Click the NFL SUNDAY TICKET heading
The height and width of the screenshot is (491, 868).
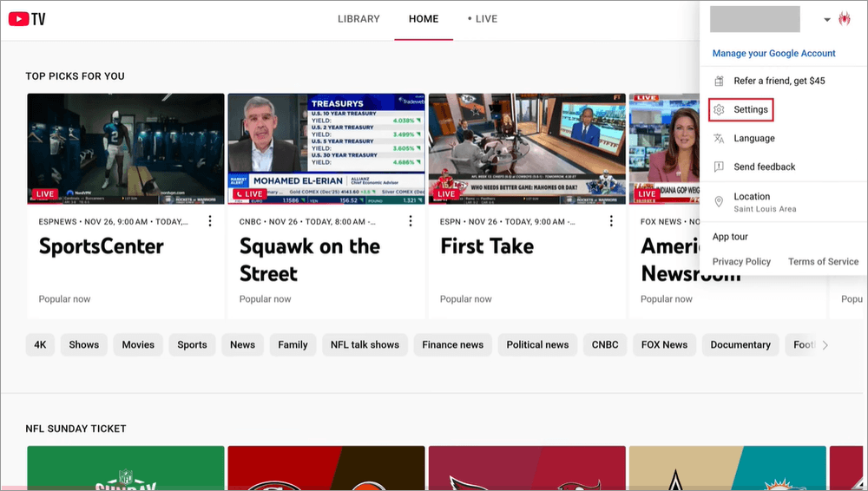tap(76, 429)
